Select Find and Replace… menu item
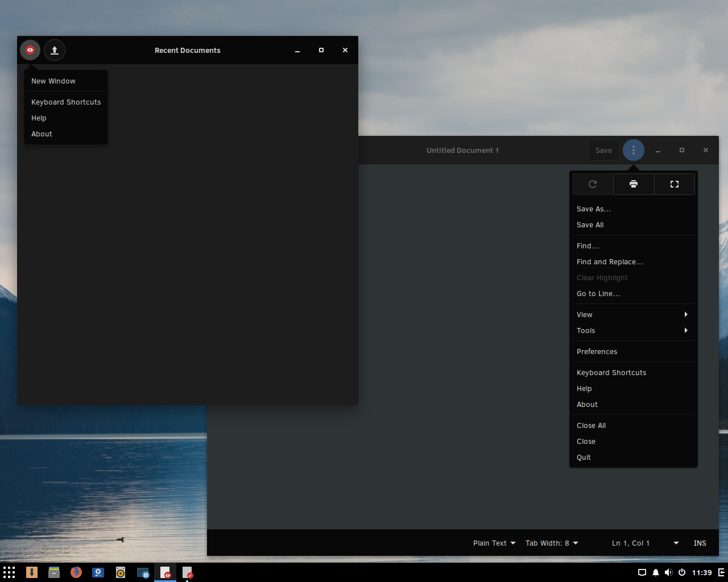728x582 pixels. 634,262
